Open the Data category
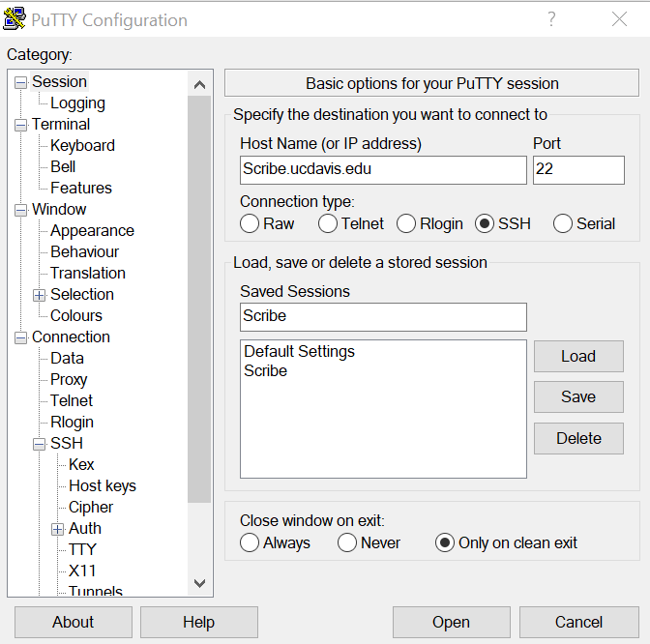 pos(67,358)
